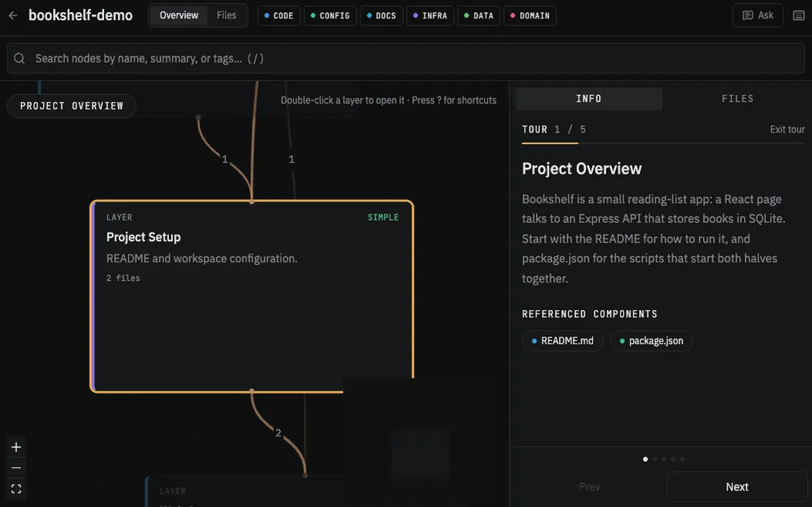Go to the next tour step
This screenshot has width=812, height=507.
pos(737,487)
